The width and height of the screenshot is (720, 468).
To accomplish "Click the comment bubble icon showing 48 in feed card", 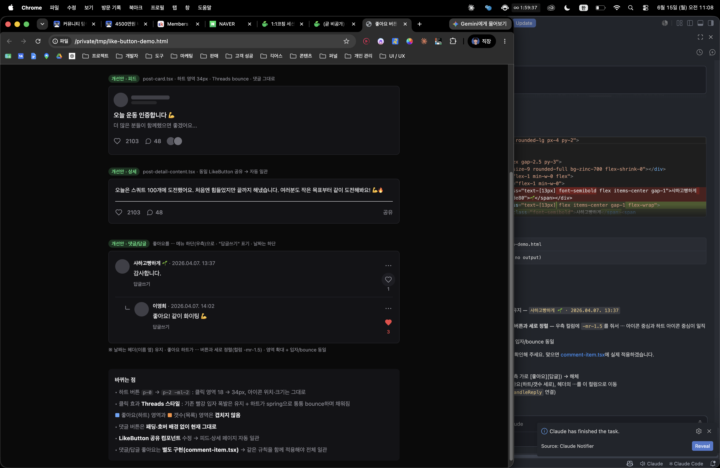I will [x=148, y=141].
